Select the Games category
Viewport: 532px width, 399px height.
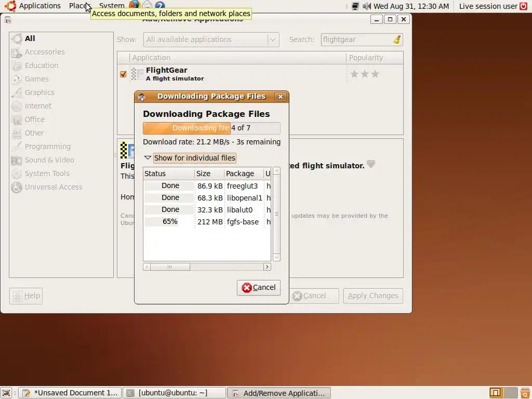pos(61,79)
